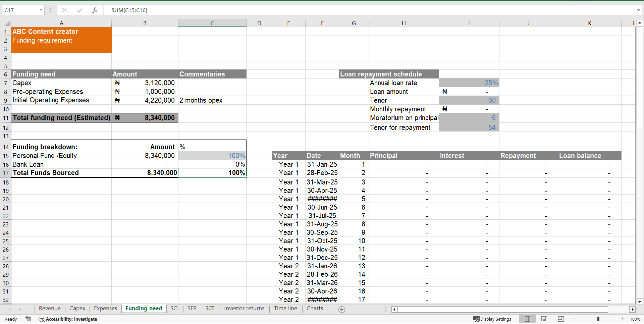Click into the formula bar input
Screen dimensions: 644x324
[369, 10]
